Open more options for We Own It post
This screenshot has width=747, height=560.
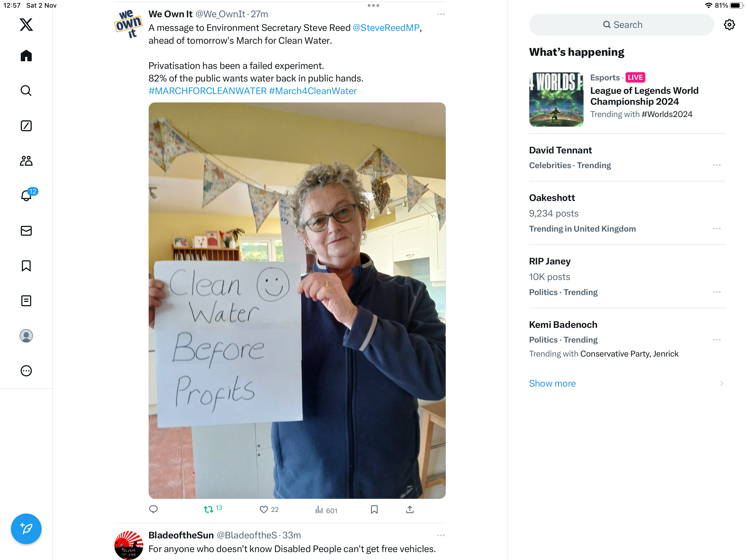coord(441,14)
